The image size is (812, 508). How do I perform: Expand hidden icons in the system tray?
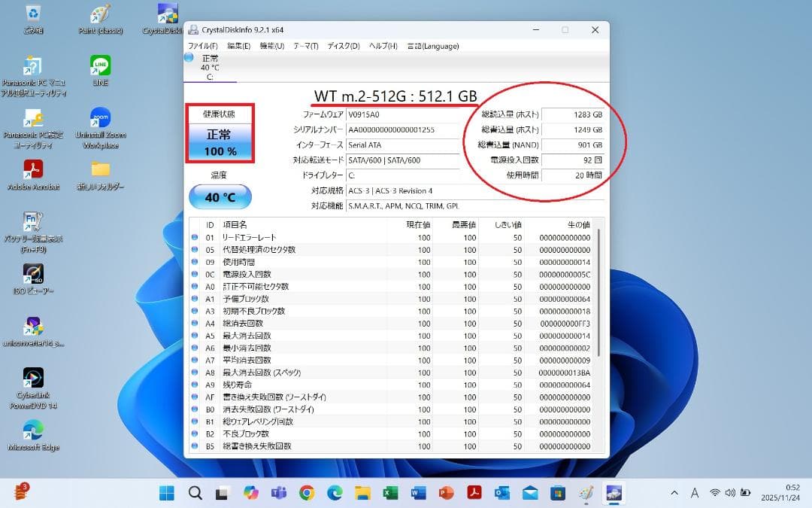(674, 493)
